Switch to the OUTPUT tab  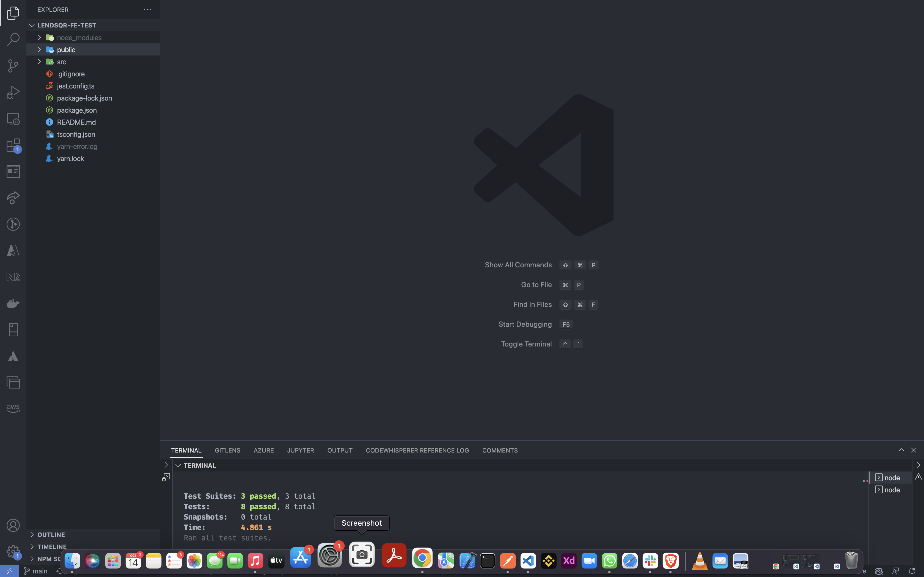[x=339, y=450]
